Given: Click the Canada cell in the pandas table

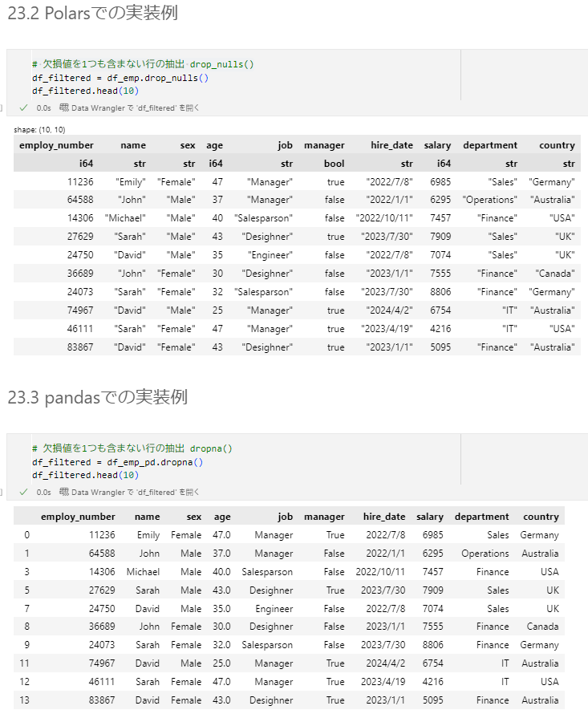Looking at the screenshot, I should (x=542, y=627).
